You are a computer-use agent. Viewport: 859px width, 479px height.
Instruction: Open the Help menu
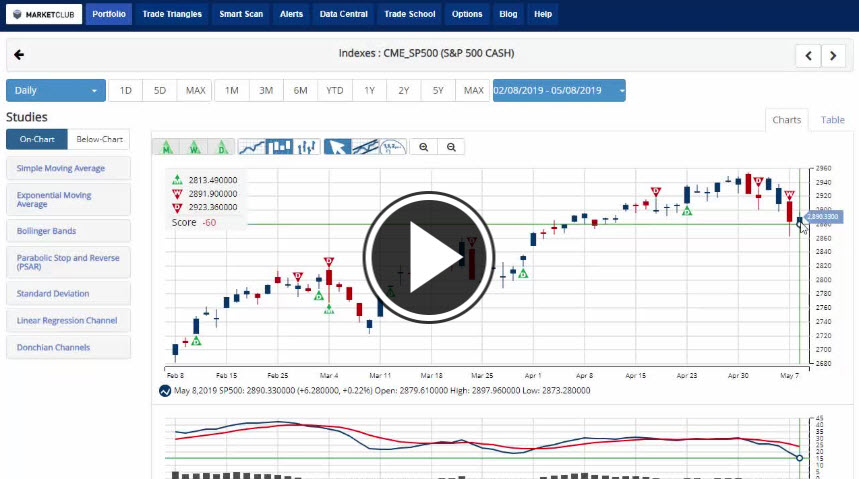click(543, 14)
